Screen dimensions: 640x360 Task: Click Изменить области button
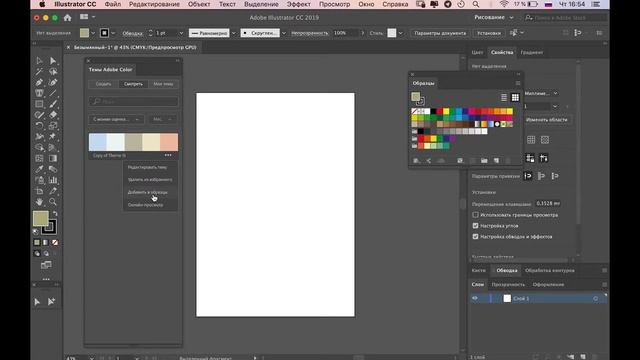[547, 120]
